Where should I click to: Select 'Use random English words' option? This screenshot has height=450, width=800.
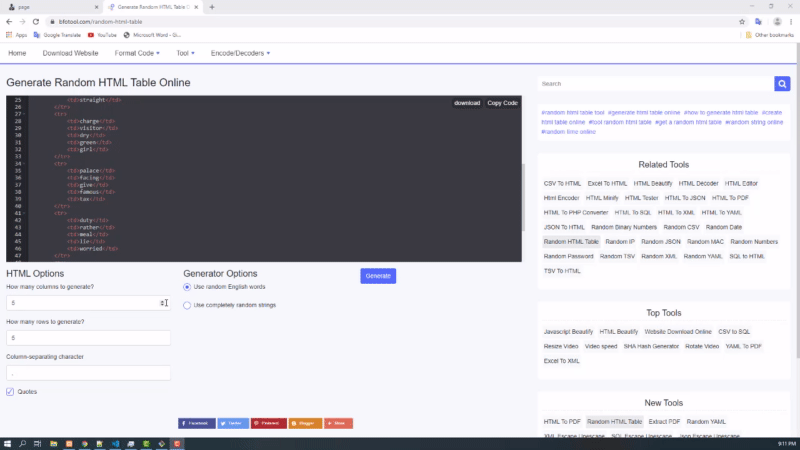[187, 287]
